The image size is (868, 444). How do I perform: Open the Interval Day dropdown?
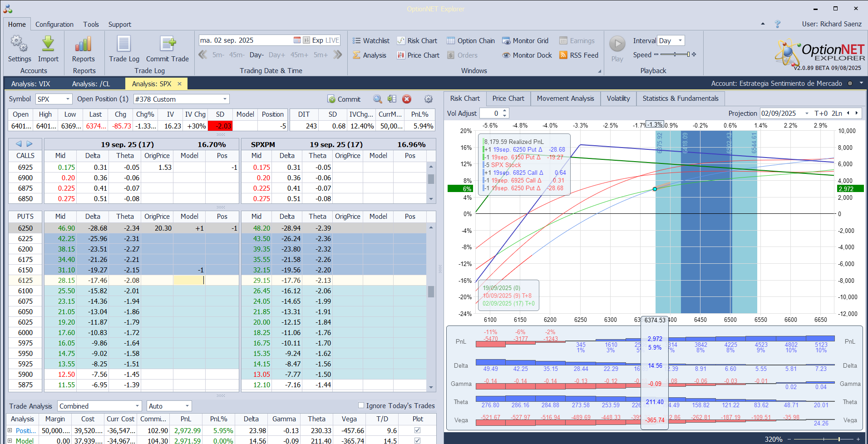(x=680, y=40)
